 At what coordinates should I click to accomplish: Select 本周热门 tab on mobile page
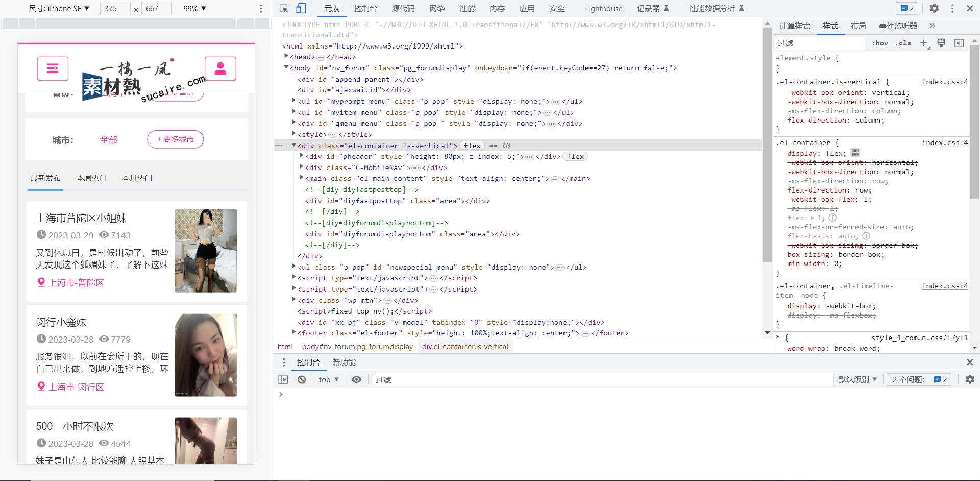(x=91, y=178)
